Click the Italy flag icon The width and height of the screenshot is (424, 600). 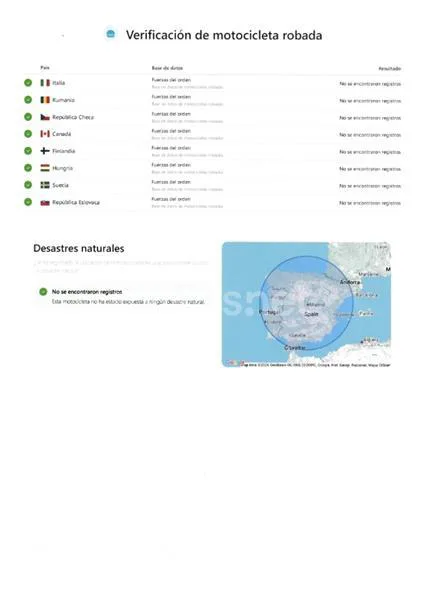coord(45,83)
